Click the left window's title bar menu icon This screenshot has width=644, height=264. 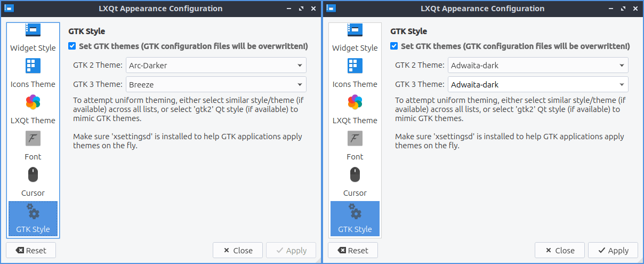(x=9, y=9)
